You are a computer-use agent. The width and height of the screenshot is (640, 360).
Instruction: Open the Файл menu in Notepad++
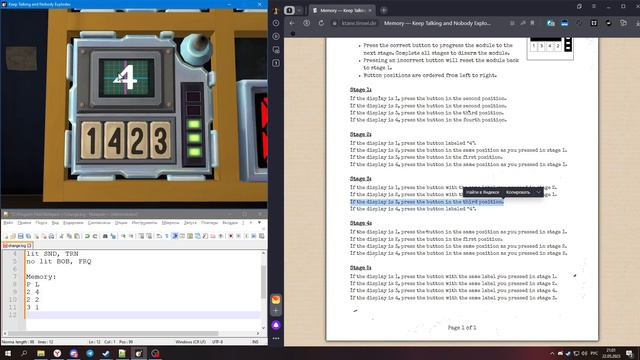click(x=8, y=223)
